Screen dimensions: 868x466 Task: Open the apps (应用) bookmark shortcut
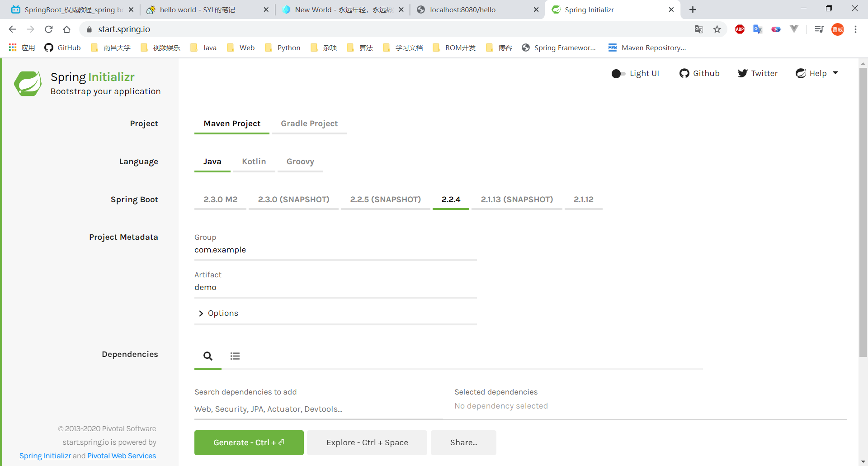(22, 48)
